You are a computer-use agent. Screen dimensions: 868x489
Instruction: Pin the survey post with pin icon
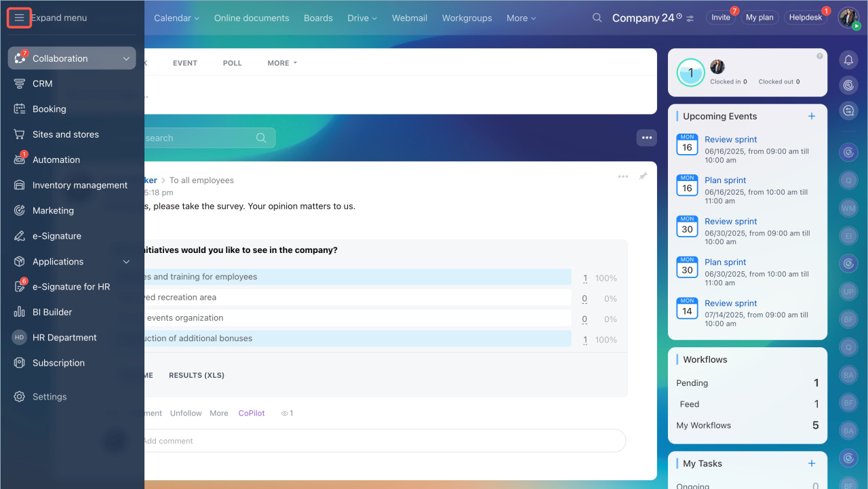pos(643,176)
